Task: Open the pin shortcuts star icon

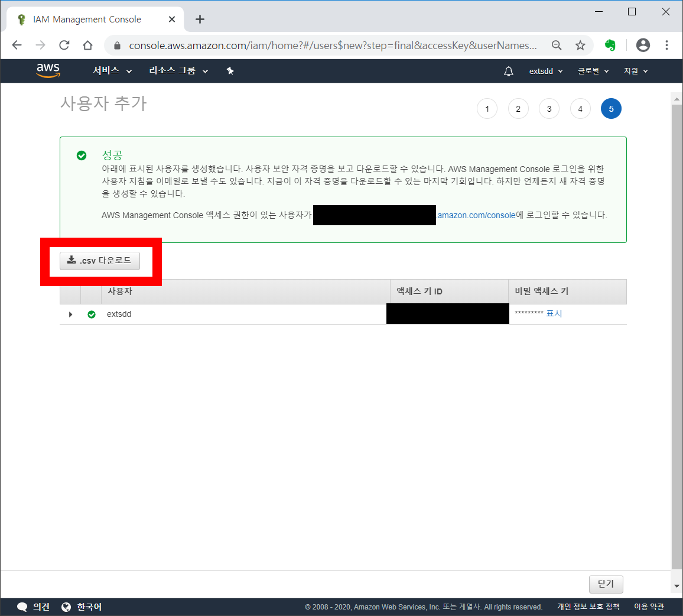Action: 230,70
